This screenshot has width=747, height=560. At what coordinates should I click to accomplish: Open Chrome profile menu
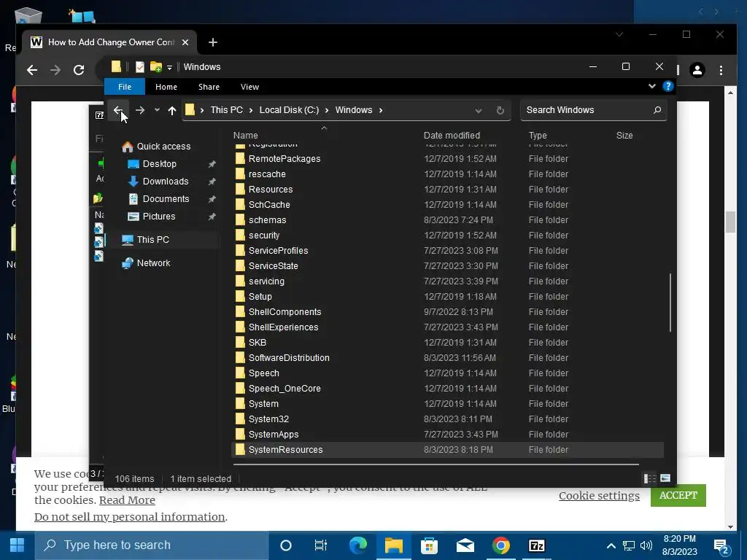[697, 70]
